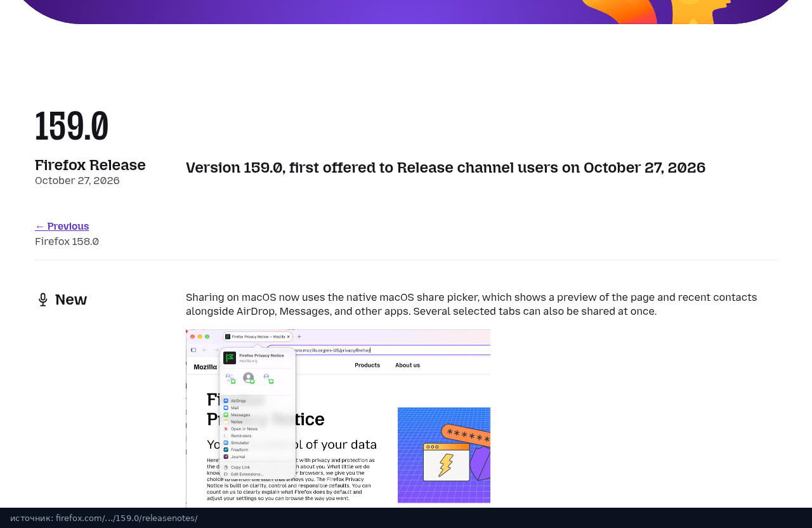Image resolution: width=812 pixels, height=528 pixels.
Task: Go to the Previous release notes link
Action: [x=62, y=227]
